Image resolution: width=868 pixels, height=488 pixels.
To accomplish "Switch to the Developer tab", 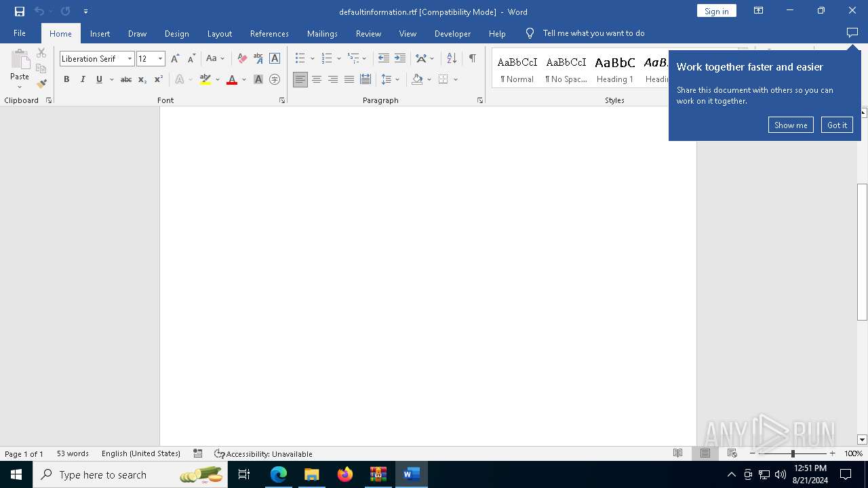I will pyautogui.click(x=452, y=33).
